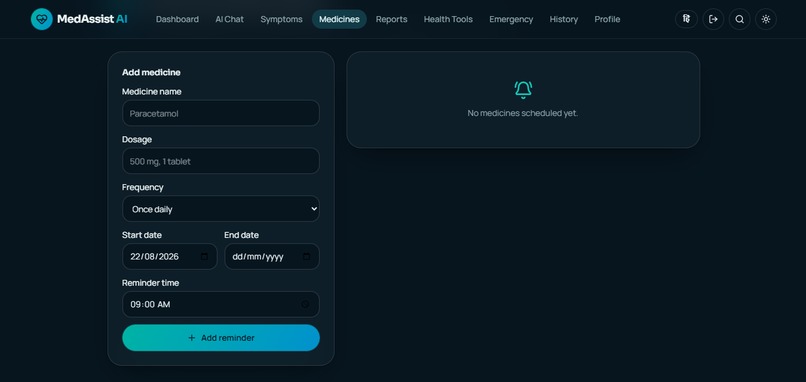Viewport: 806px width, 382px height.
Task: Select the Medicines tab
Action: 339,19
